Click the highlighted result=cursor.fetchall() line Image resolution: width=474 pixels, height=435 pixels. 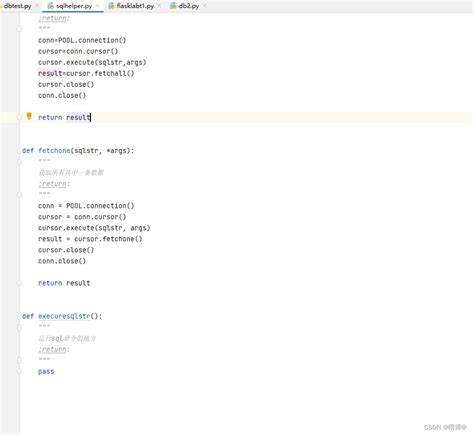86,73
